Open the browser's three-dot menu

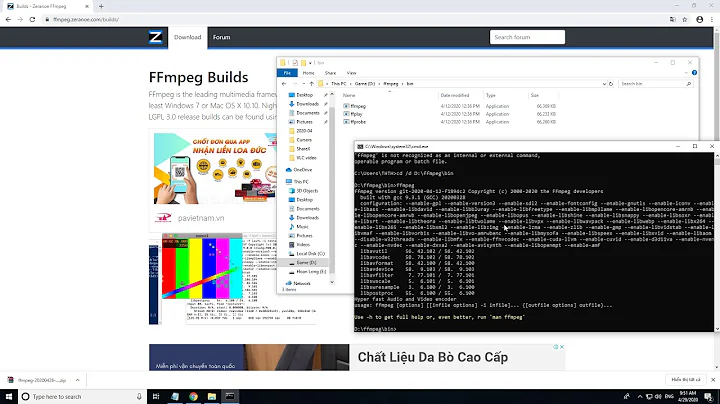[x=711, y=19]
